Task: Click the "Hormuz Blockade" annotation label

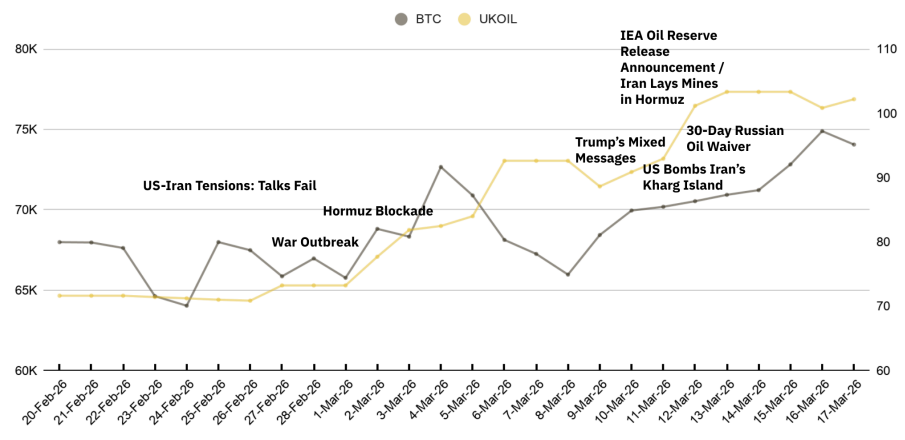Action: point(378,211)
